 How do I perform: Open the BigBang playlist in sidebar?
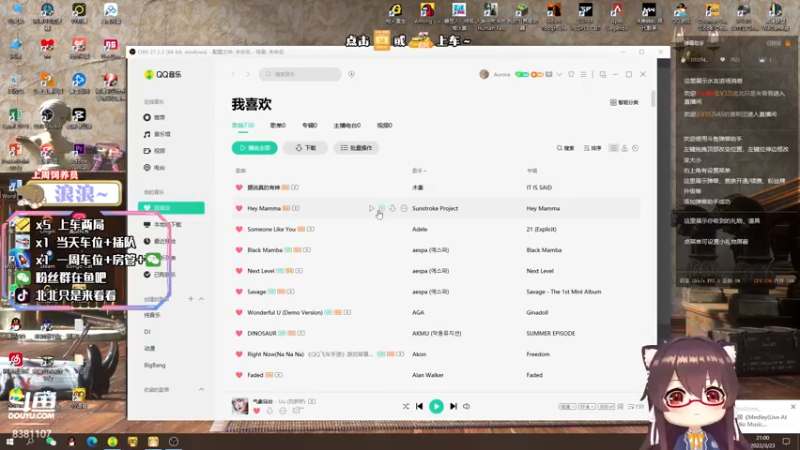pyautogui.click(x=155, y=365)
